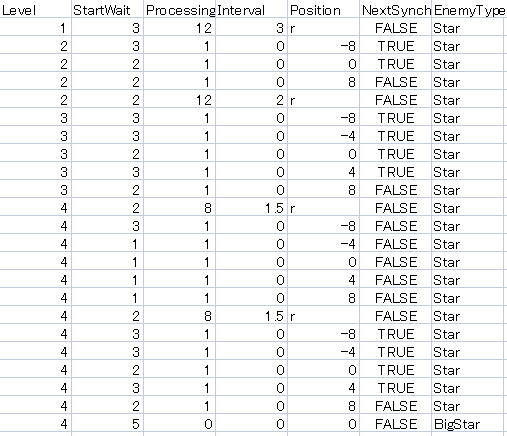Select the first 1.5 Interval cell
This screenshot has height=436, width=507.
coord(252,208)
